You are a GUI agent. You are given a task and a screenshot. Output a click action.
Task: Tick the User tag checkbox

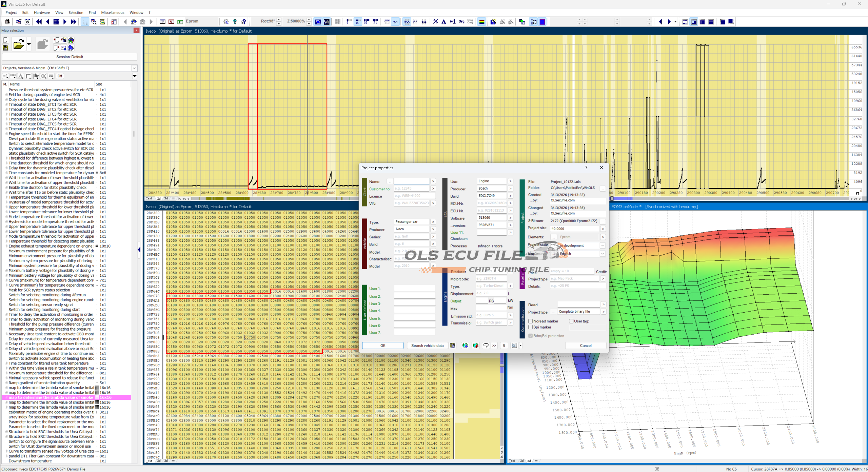[x=571, y=321]
